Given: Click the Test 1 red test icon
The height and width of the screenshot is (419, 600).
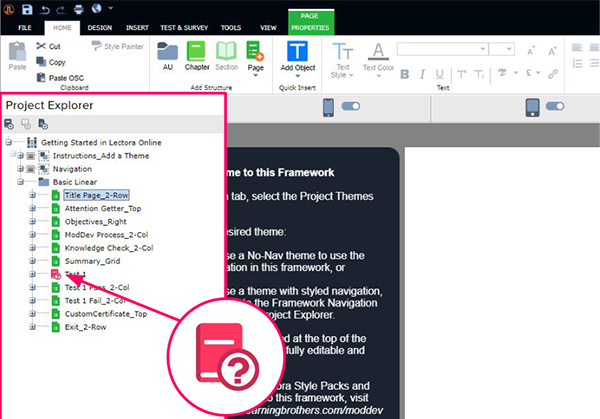Looking at the screenshot, I should point(56,274).
